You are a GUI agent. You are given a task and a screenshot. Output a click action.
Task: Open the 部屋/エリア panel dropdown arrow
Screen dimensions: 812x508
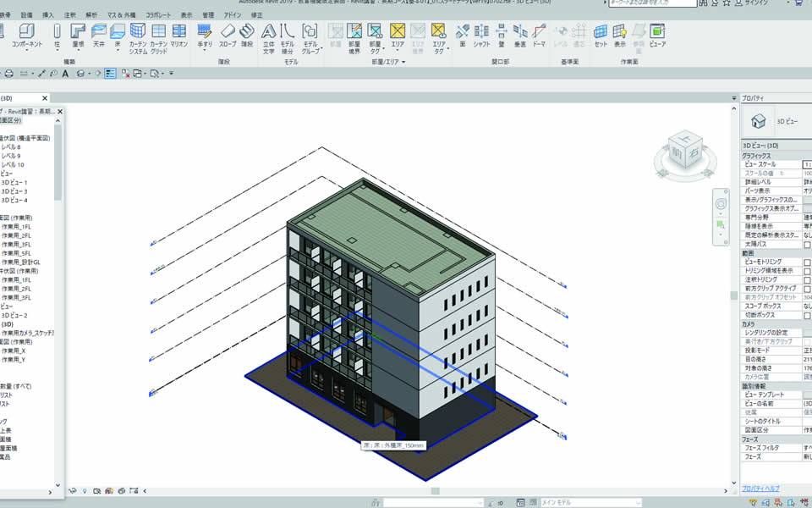(404, 62)
